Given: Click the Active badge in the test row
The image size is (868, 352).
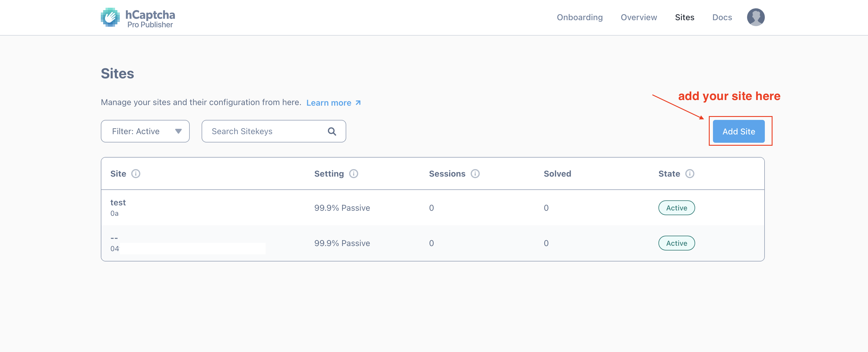Looking at the screenshot, I should pos(676,208).
